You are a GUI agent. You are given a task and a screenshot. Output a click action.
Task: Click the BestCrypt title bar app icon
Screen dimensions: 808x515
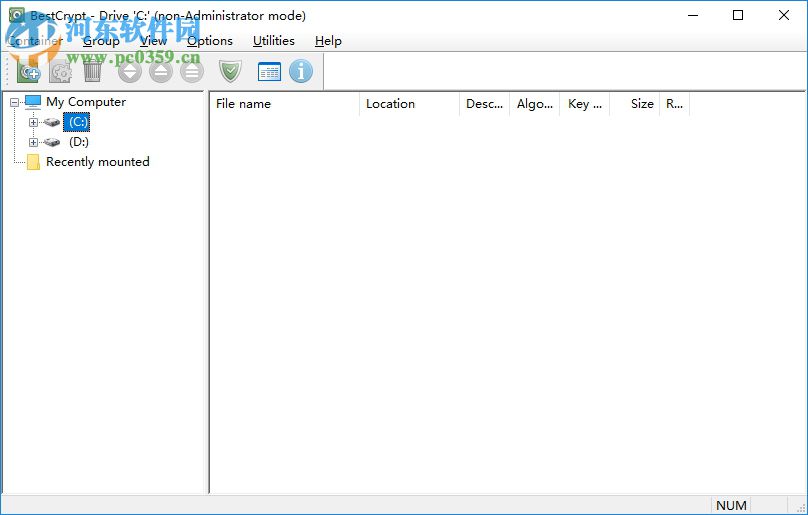pyautogui.click(x=16, y=15)
